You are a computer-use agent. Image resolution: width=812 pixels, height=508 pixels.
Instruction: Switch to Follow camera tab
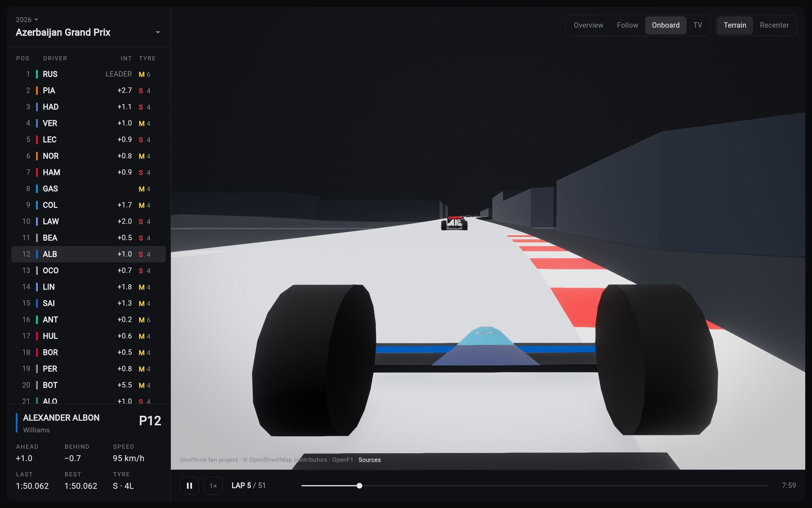point(627,25)
